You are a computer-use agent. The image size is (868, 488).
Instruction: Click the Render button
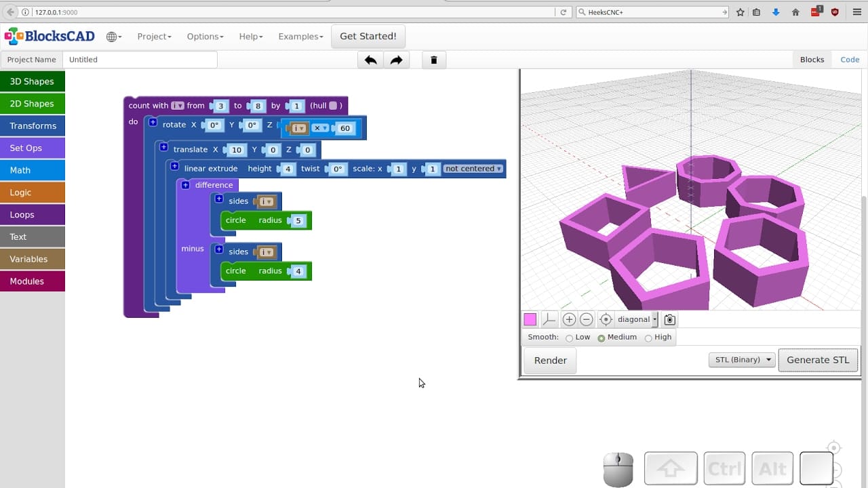click(x=549, y=360)
